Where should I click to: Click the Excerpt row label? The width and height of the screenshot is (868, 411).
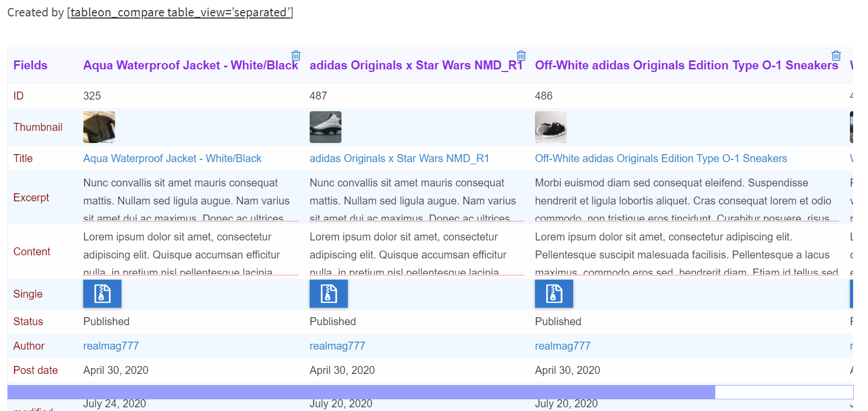tap(31, 198)
